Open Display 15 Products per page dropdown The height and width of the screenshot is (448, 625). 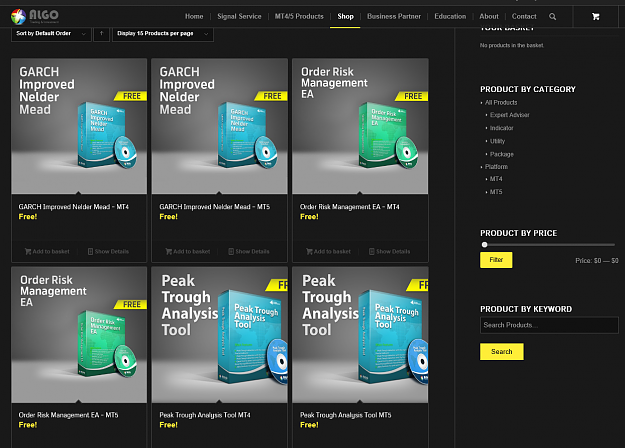click(x=163, y=33)
